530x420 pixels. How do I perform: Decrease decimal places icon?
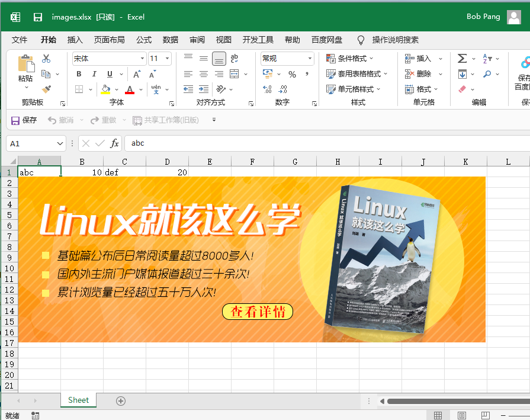coord(283,89)
